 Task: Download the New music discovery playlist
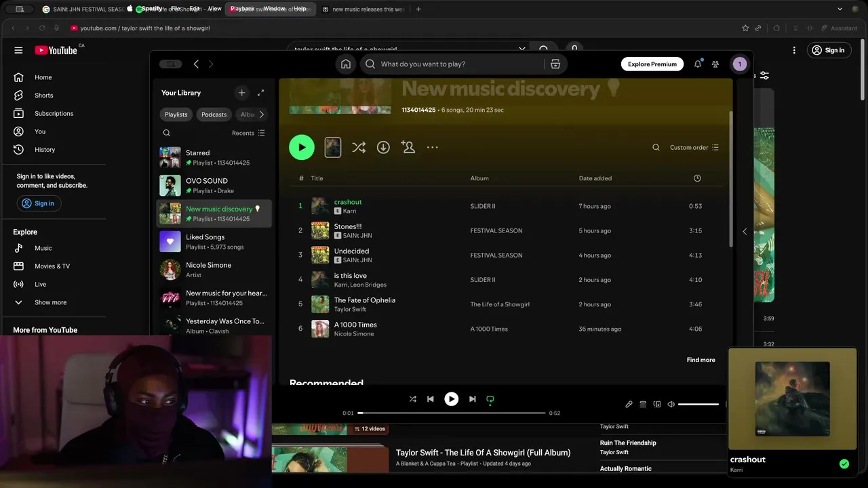pos(383,147)
